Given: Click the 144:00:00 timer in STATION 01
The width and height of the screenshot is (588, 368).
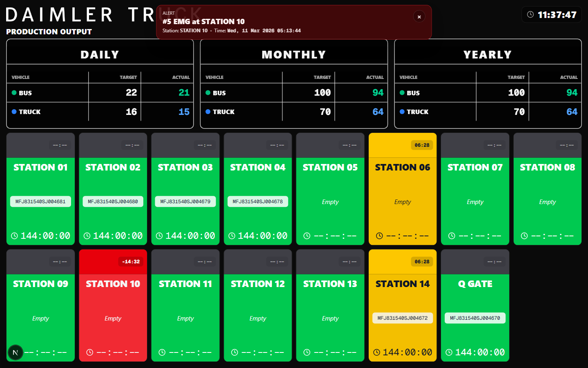Looking at the screenshot, I should (x=45, y=236).
